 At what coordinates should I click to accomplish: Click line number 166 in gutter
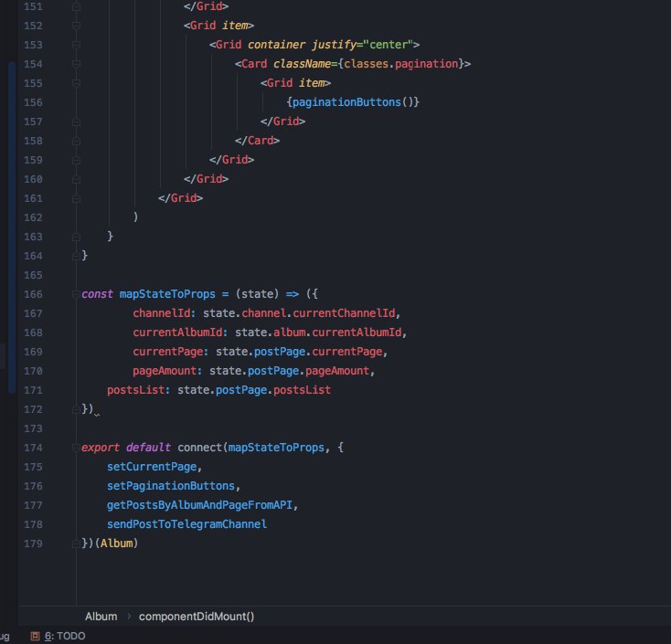pyautogui.click(x=34, y=294)
